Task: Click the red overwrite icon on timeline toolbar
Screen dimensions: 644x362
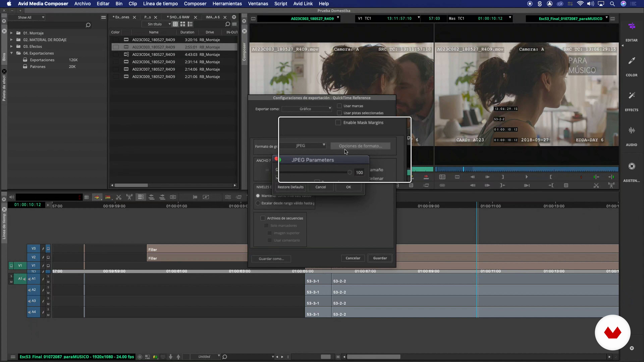Action: [108, 197]
